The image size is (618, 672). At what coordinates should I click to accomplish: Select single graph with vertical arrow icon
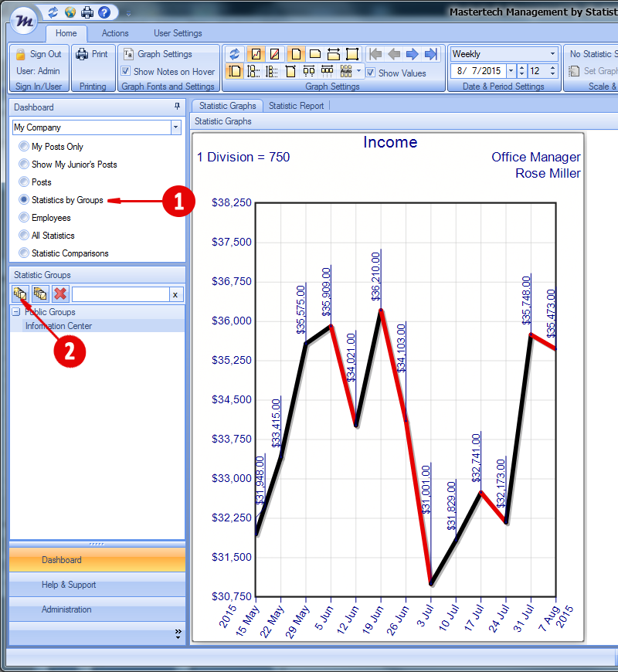pyautogui.click(x=234, y=71)
